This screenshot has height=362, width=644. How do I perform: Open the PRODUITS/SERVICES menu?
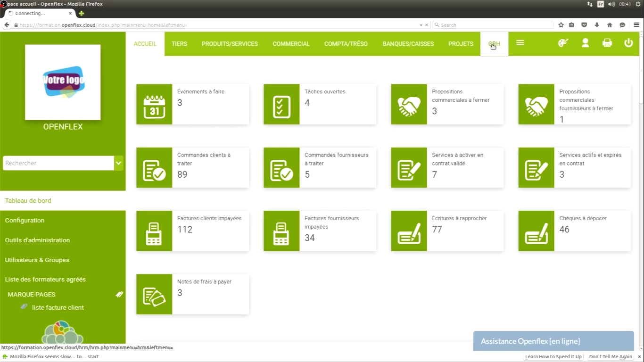[x=230, y=44]
